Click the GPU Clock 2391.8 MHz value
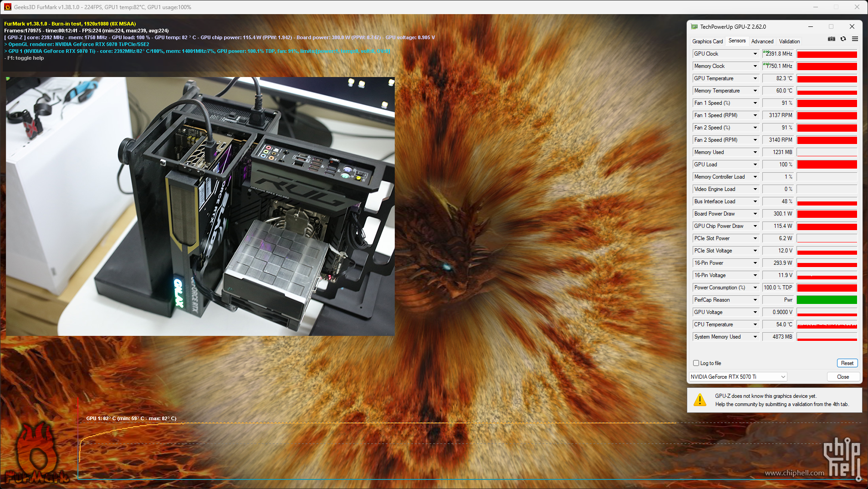This screenshot has height=489, width=868. click(x=778, y=54)
